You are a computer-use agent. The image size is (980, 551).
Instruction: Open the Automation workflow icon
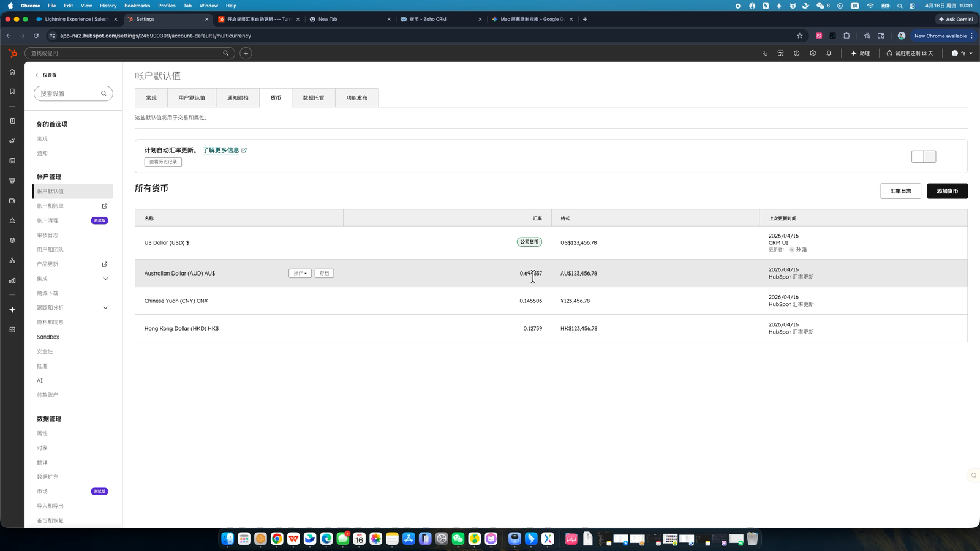pyautogui.click(x=12, y=260)
